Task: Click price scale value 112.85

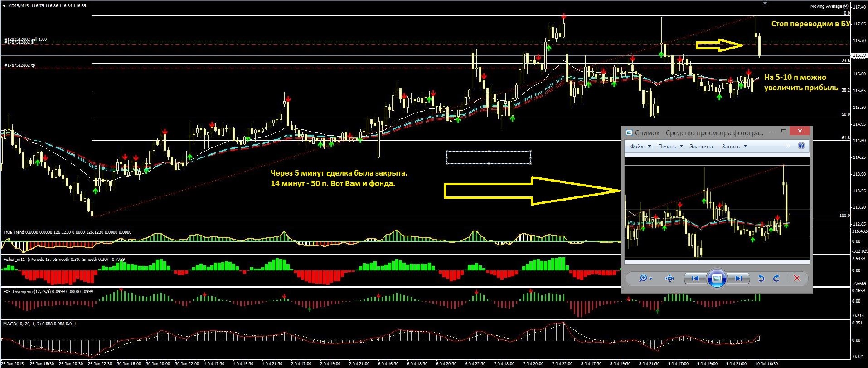Action: click(859, 224)
